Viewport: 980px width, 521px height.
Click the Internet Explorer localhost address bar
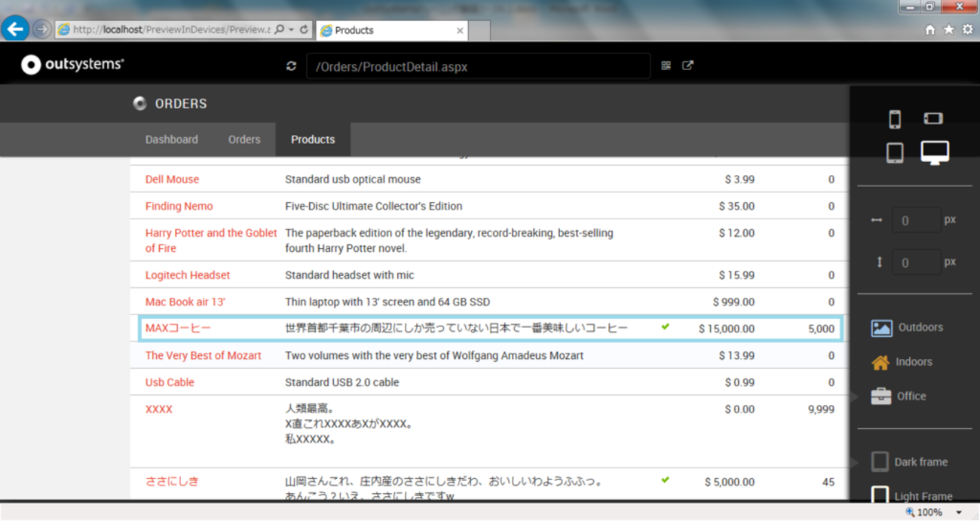(170, 30)
